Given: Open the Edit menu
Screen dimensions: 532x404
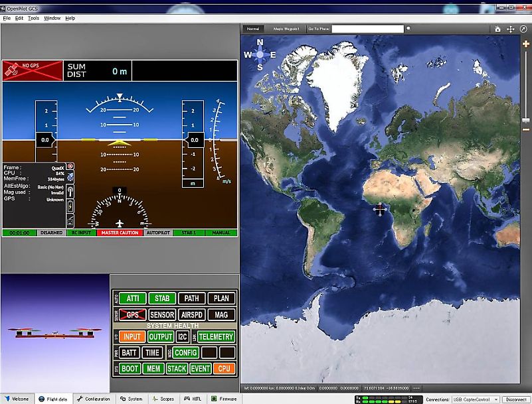Looking at the screenshot, I should click(19, 19).
